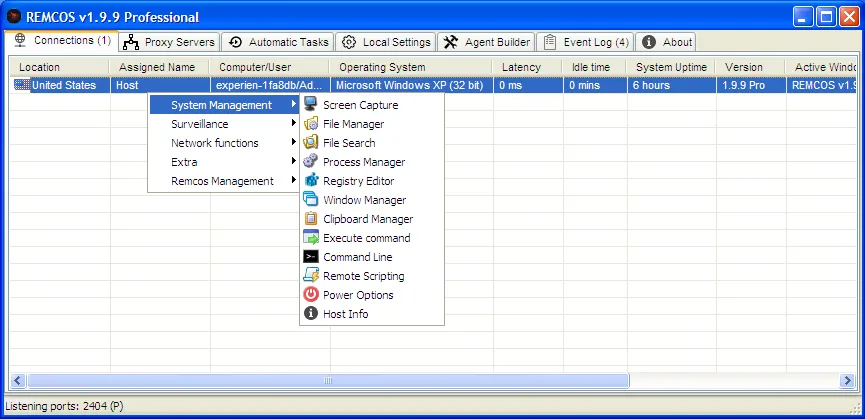Select Registry Editor menu entry

372,181
